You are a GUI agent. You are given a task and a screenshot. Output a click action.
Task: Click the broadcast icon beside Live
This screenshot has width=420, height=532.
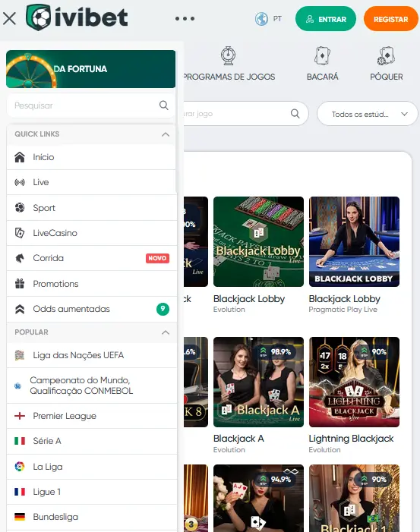click(20, 183)
